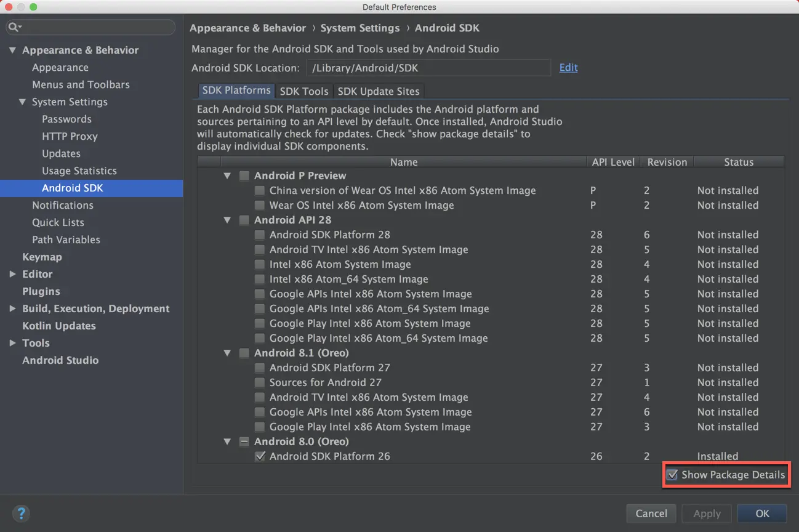Sort the table by API Level column
This screenshot has width=799, height=532.
tap(612, 162)
